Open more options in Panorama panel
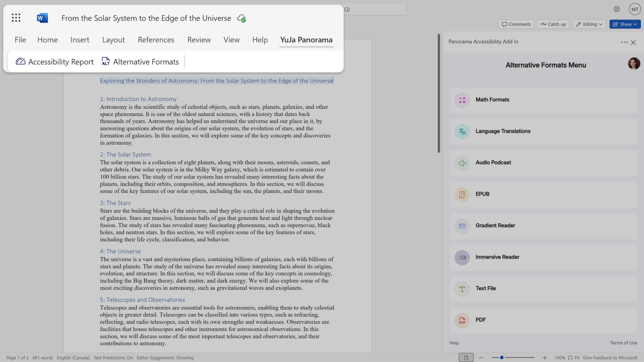 pos(624,42)
